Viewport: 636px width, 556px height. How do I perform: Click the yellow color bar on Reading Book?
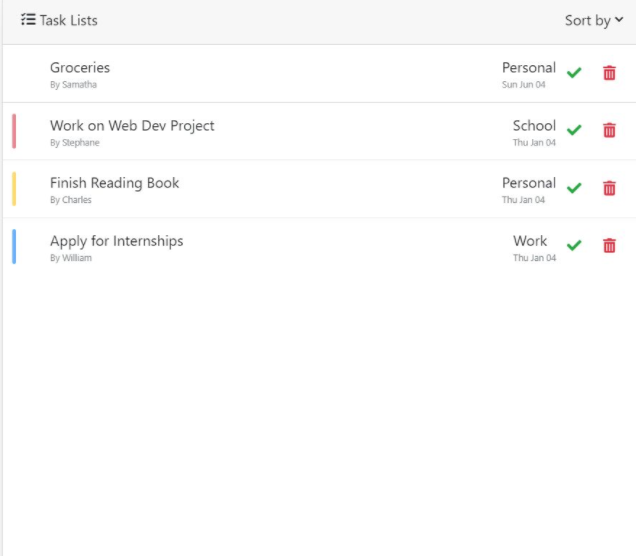(14, 189)
